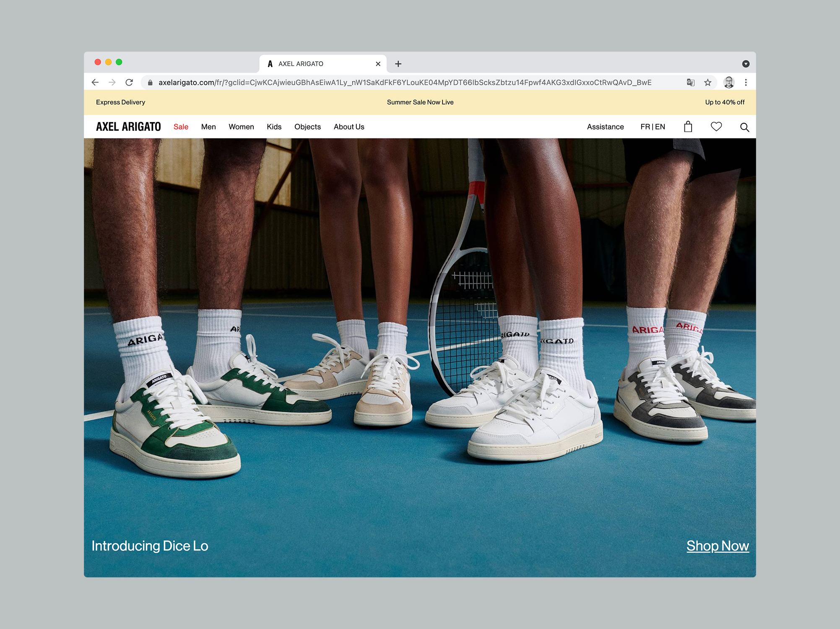Click the AXEL ARIGATO logo
This screenshot has width=840, height=629.
128,127
